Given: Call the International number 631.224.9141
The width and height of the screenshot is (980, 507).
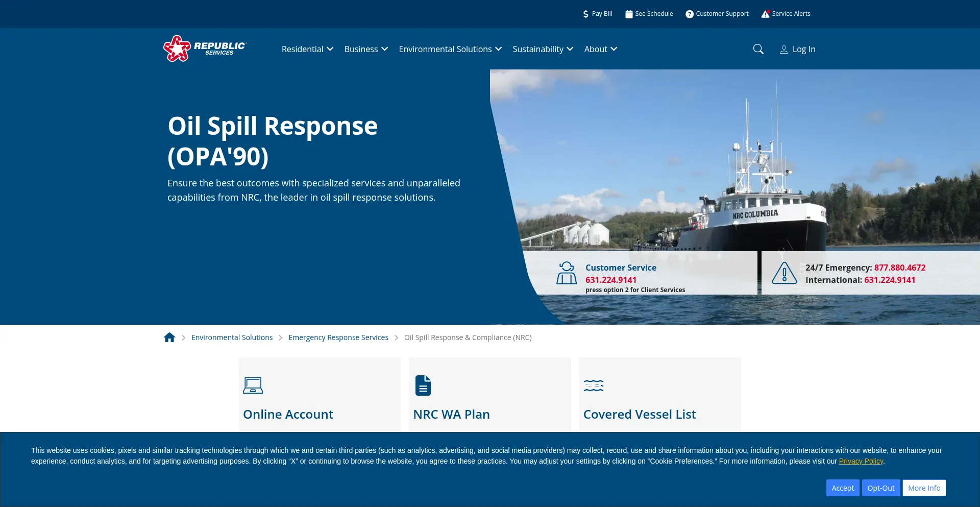Looking at the screenshot, I should tap(890, 280).
